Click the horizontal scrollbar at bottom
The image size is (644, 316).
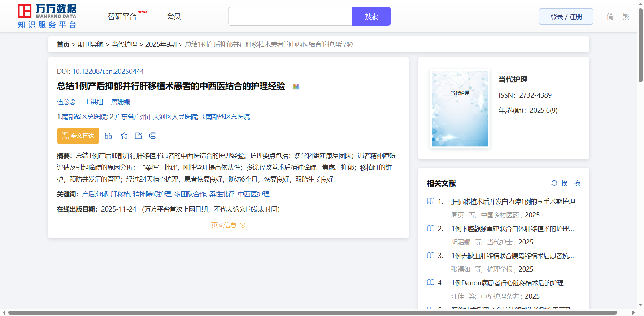(312, 312)
